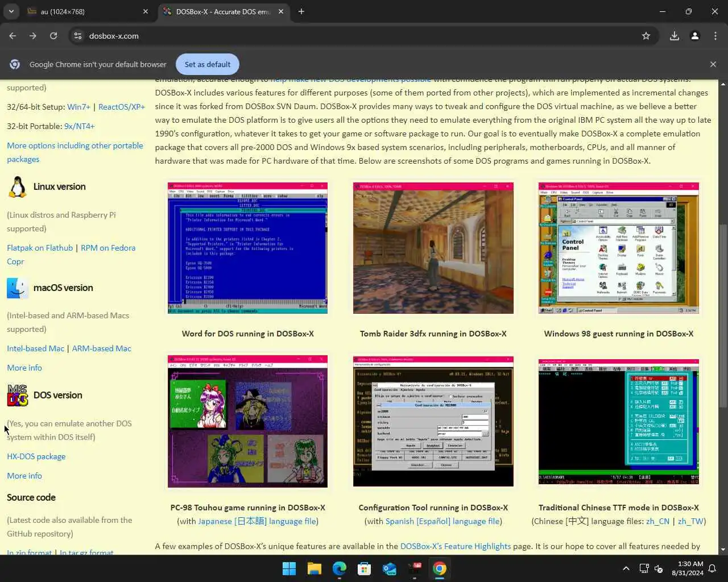
Task: Open Tomb Raider 3dfx screenshot thumbnail
Action: (433, 248)
